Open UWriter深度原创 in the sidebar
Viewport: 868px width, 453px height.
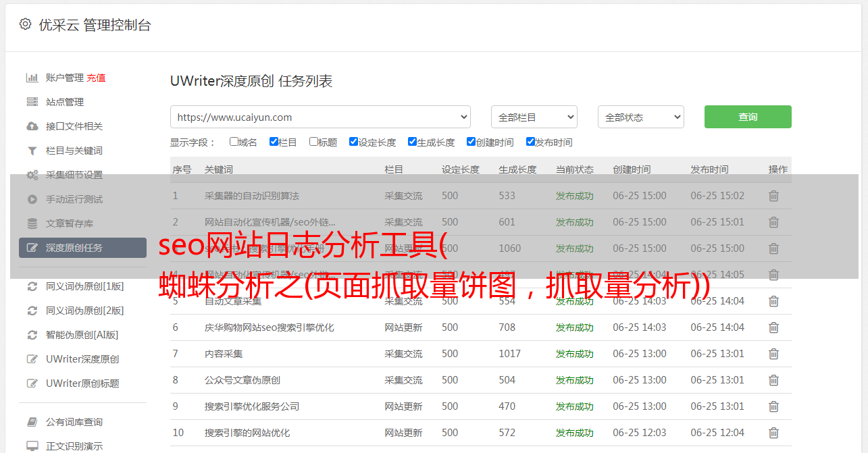pyautogui.click(x=82, y=359)
